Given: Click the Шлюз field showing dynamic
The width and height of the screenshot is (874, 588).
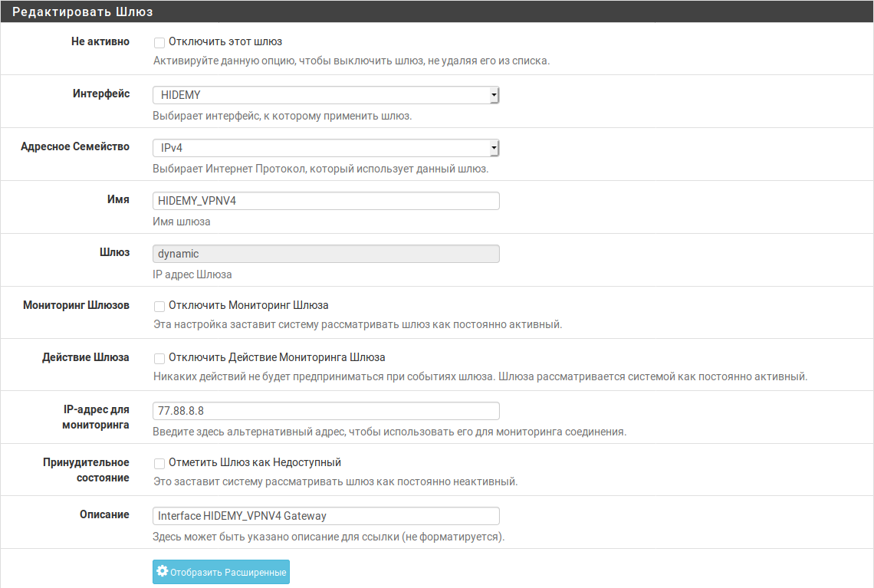Looking at the screenshot, I should (326, 254).
